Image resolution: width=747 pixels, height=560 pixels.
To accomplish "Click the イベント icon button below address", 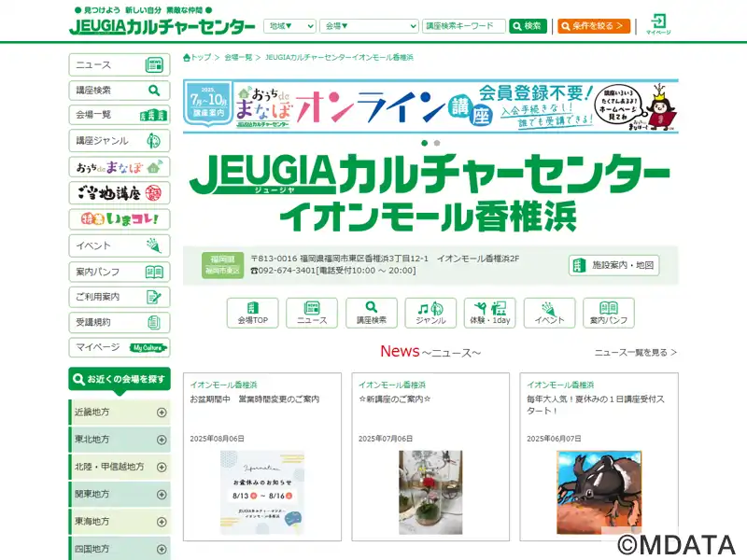I will pyautogui.click(x=549, y=313).
